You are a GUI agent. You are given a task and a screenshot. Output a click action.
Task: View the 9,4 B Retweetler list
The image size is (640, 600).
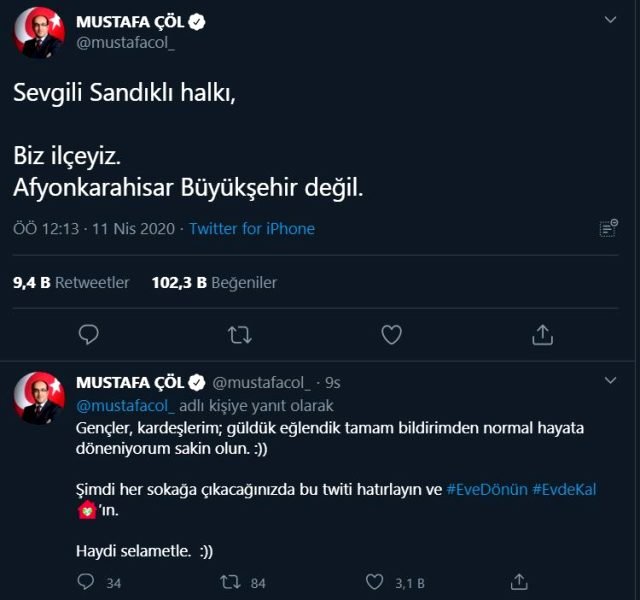(x=71, y=283)
